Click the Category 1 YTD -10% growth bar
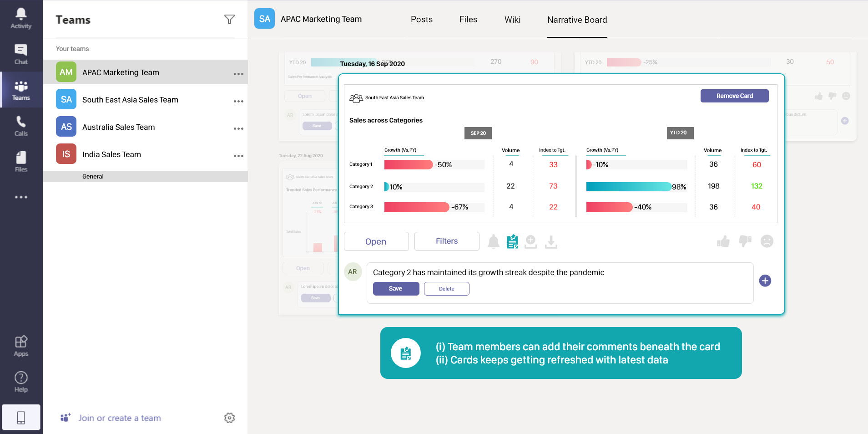Viewport: 868px width, 434px height. (x=589, y=164)
